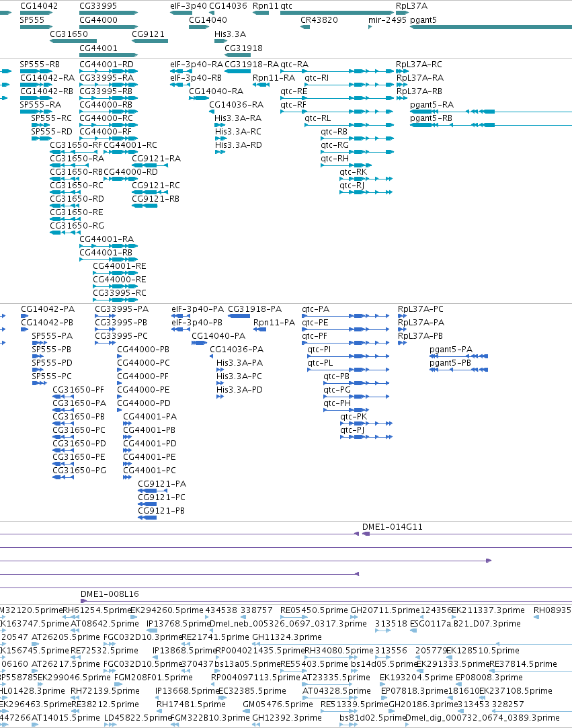The width and height of the screenshot is (572, 728).
Task: Select the RE72532.5prime EST label
Action: [104, 651]
